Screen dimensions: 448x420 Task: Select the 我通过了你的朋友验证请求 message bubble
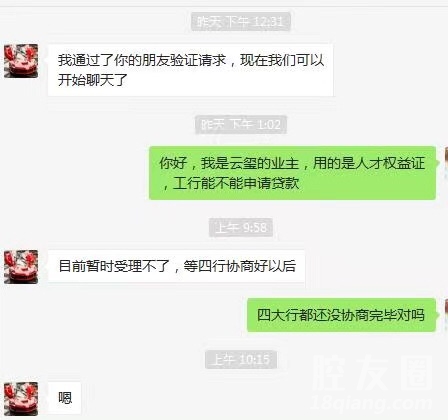191,70
